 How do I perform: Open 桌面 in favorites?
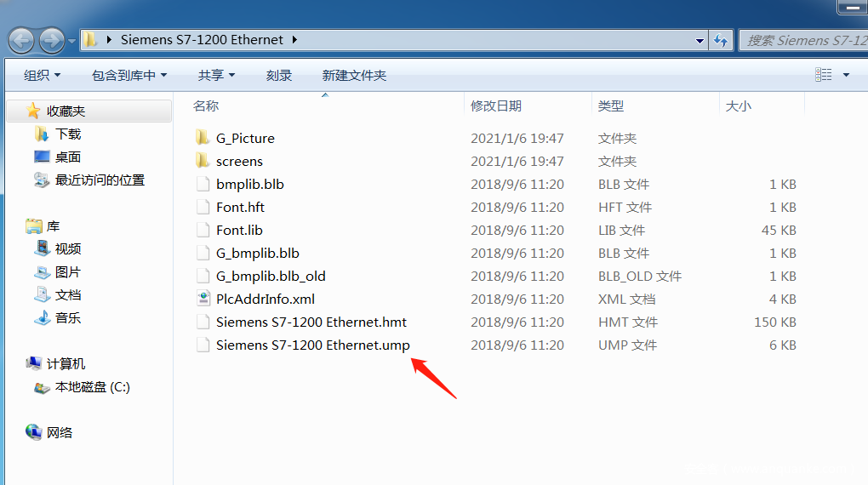click(x=68, y=157)
